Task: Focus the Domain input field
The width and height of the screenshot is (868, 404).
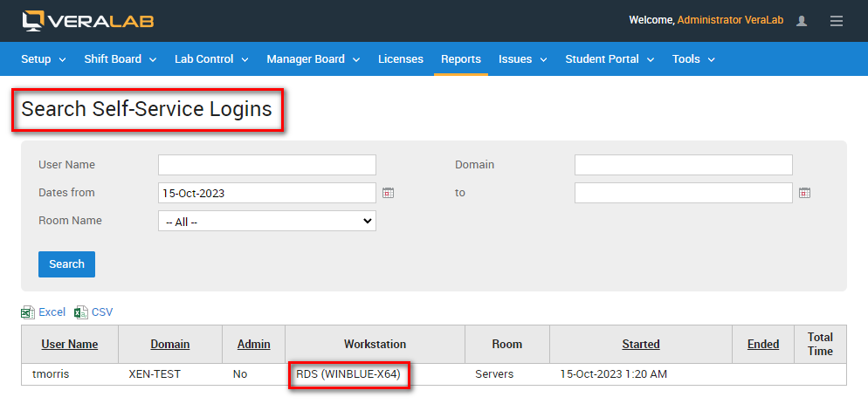Action: coord(683,165)
